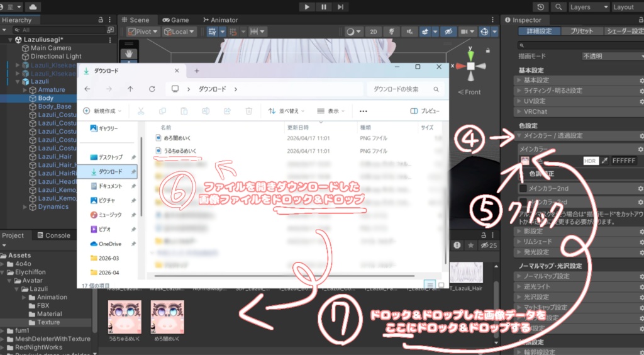Open the Pivot handle position dropdown
Screen dimensions: 644x355
(x=143, y=31)
